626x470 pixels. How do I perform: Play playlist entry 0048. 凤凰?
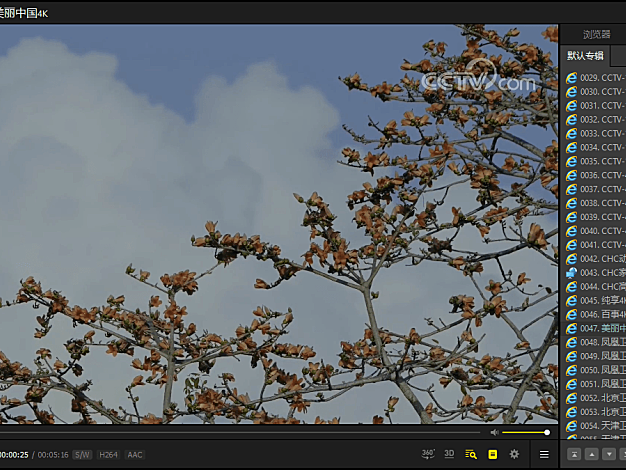point(595,343)
